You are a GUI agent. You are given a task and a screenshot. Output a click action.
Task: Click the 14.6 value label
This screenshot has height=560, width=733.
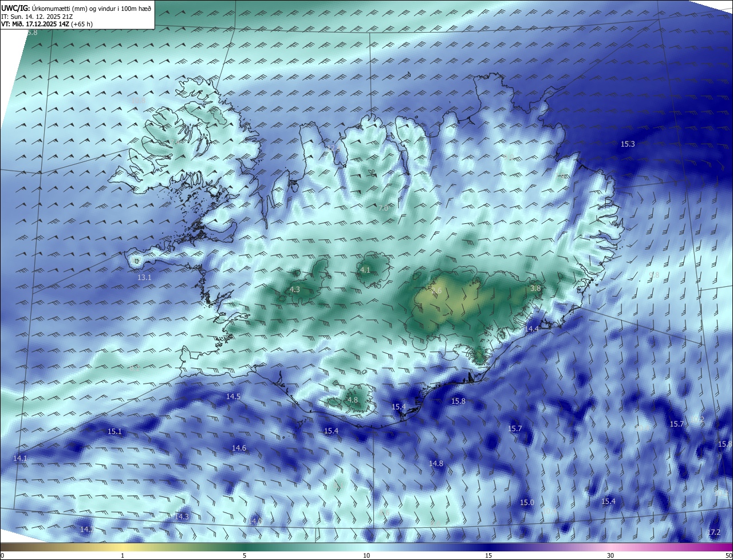(x=239, y=448)
